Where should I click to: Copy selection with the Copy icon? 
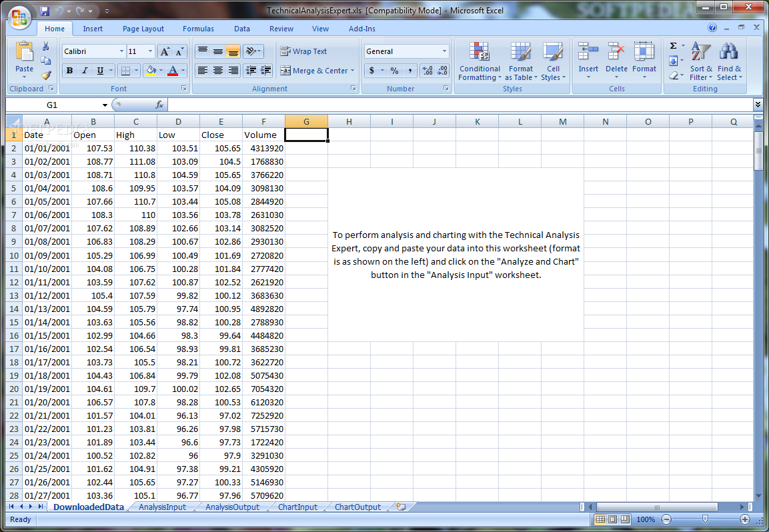click(x=45, y=61)
